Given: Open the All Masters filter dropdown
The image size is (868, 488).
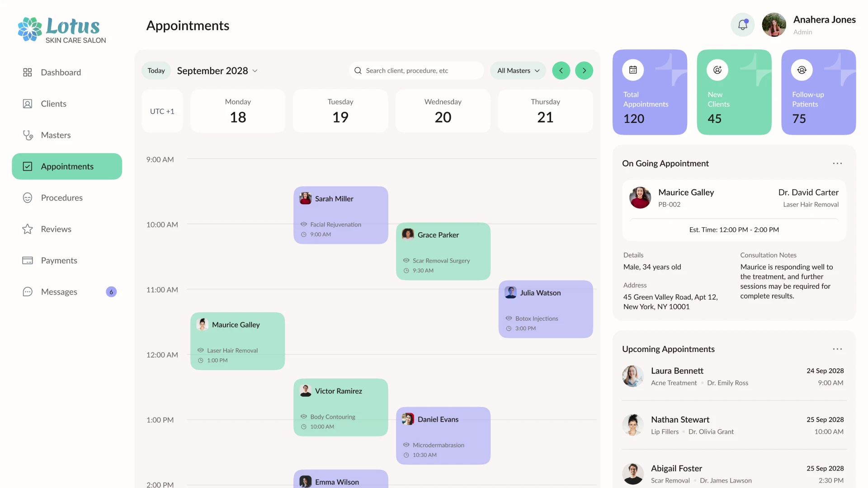Looking at the screenshot, I should tap(518, 70).
